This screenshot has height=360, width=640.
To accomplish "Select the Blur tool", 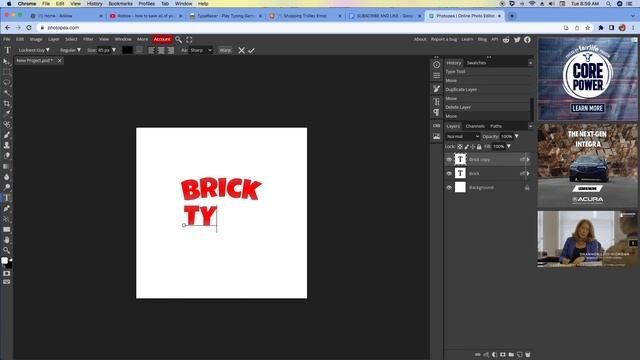I will click(7, 177).
